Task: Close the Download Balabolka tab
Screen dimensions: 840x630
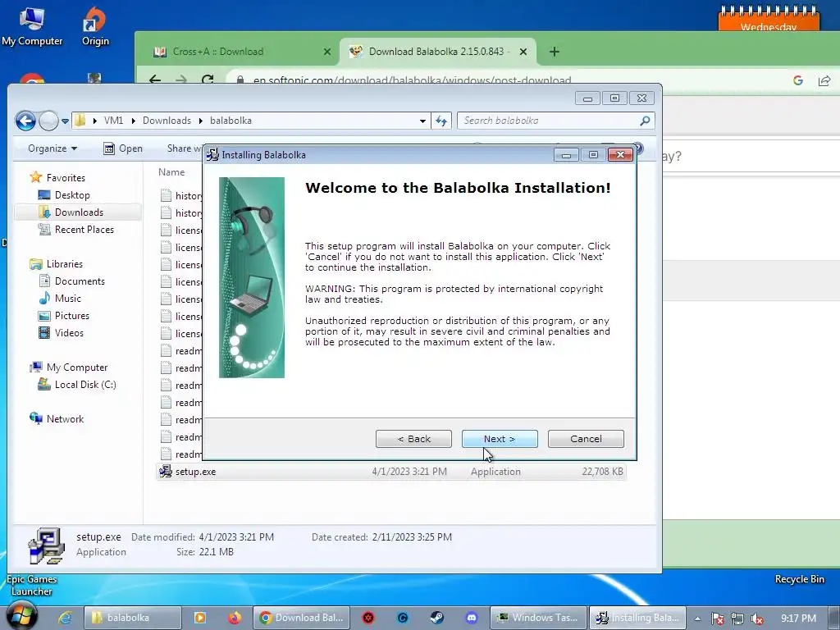Action: [523, 52]
